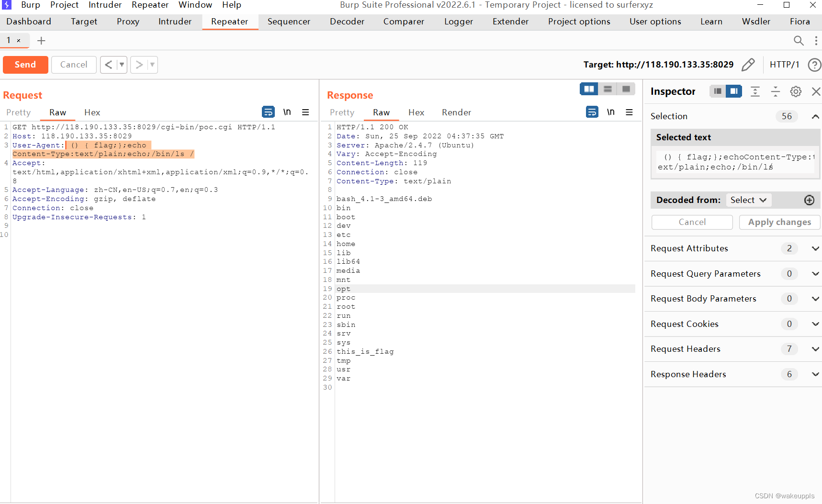Expand Response Headers section
Viewport: 822px width, 504px height.
(x=815, y=374)
